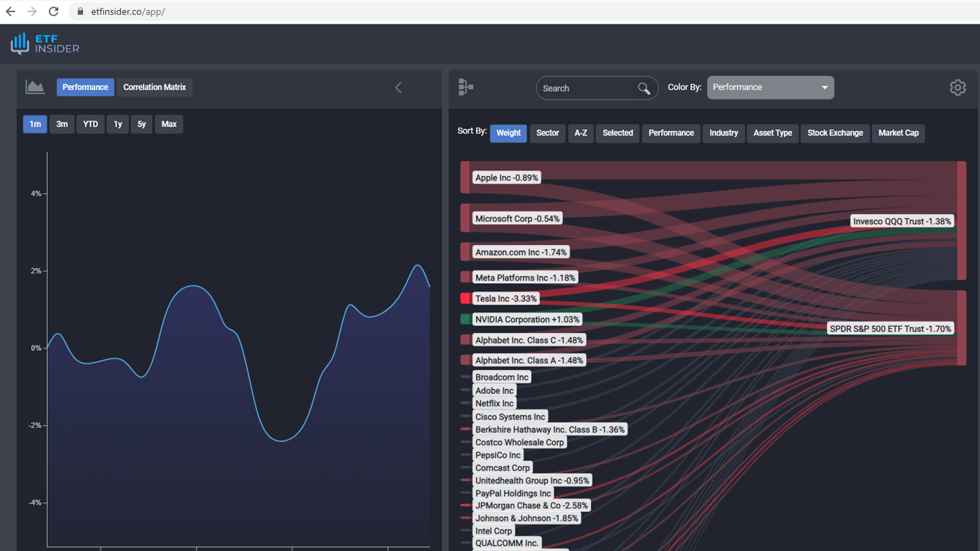Click the Costco Wholesale Corp label

(x=519, y=443)
